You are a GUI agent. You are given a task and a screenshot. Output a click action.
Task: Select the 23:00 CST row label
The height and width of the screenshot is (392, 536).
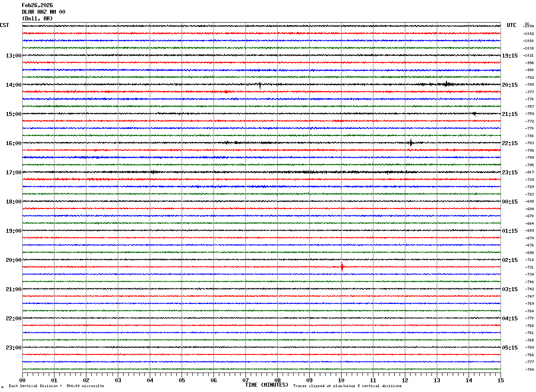coord(14,348)
